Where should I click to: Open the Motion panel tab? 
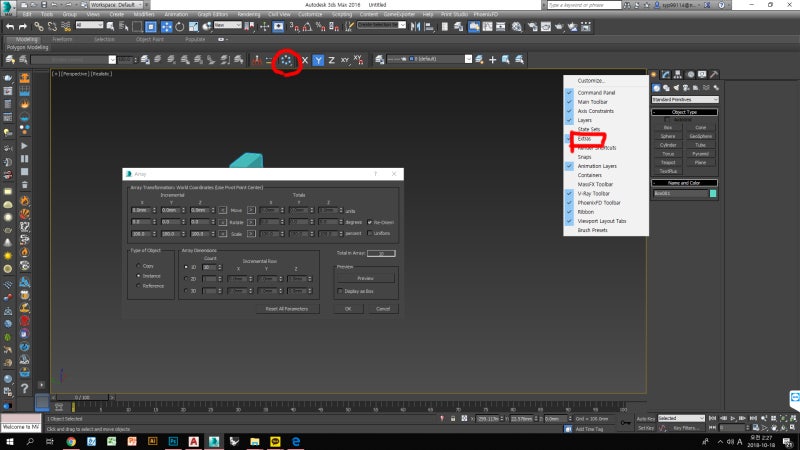[x=690, y=74]
